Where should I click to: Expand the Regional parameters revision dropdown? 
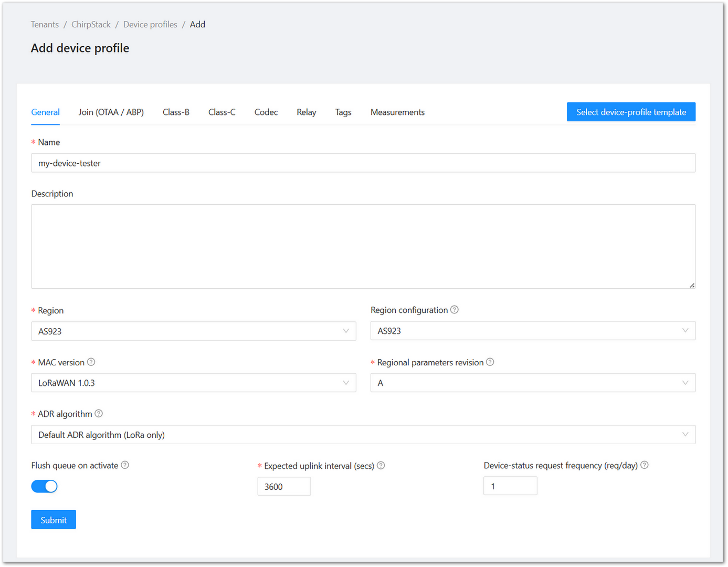coord(533,383)
